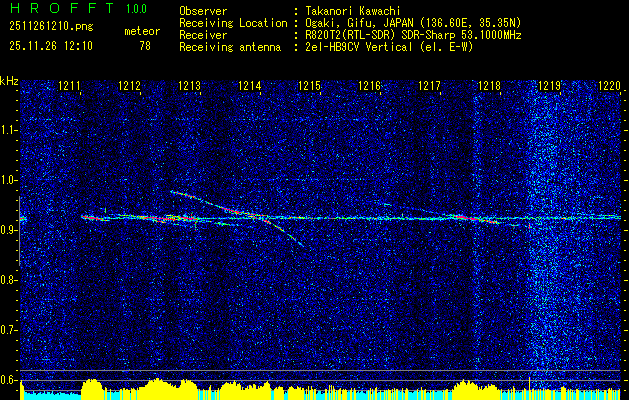Click the 1211 time marker

coord(70,87)
